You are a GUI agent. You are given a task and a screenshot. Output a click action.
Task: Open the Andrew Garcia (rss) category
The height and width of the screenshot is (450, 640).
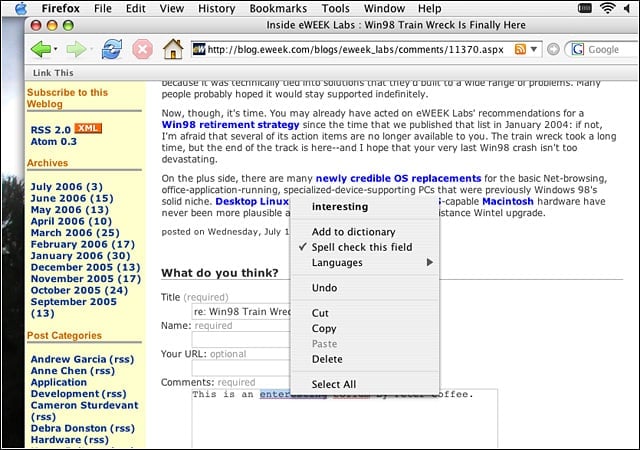82,359
